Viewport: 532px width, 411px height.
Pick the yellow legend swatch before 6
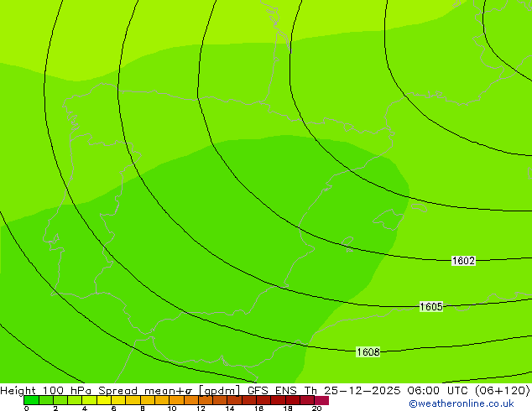(x=104, y=400)
